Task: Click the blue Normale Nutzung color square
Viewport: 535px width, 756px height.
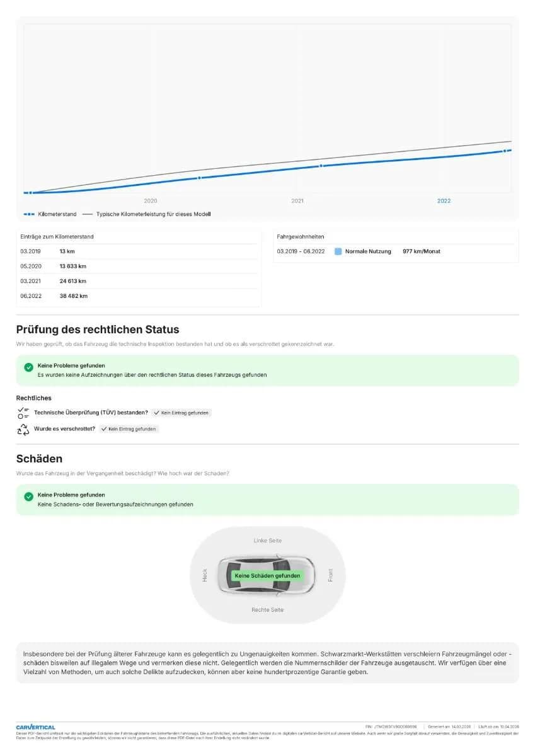Action: tap(338, 251)
